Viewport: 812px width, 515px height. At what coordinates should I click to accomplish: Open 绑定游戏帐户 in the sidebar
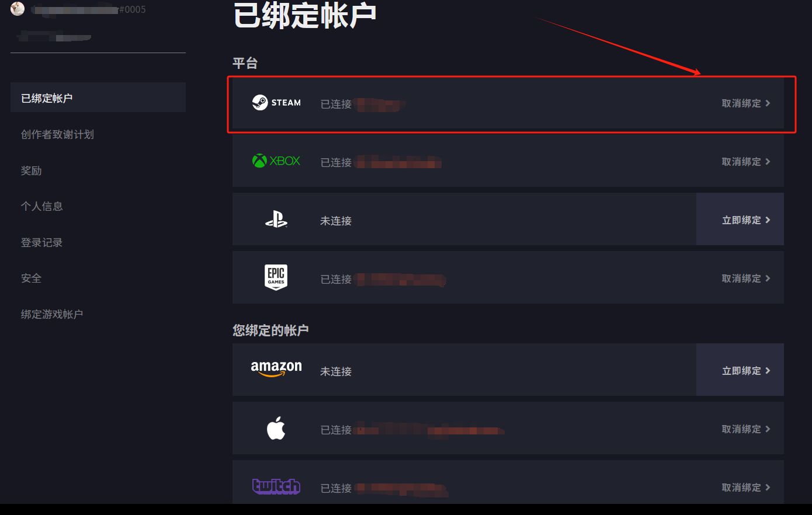pos(52,314)
